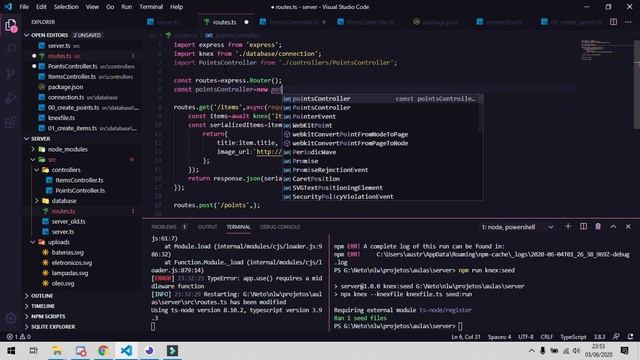640x360 pixels.
Task: Open the Explorer view in activity bar
Action: pyautogui.click(x=11, y=26)
